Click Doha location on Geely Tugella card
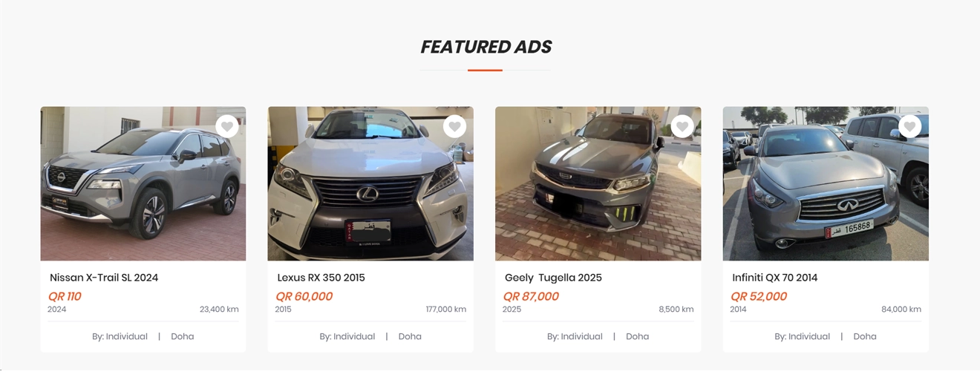Image resolution: width=980 pixels, height=383 pixels. pos(637,336)
